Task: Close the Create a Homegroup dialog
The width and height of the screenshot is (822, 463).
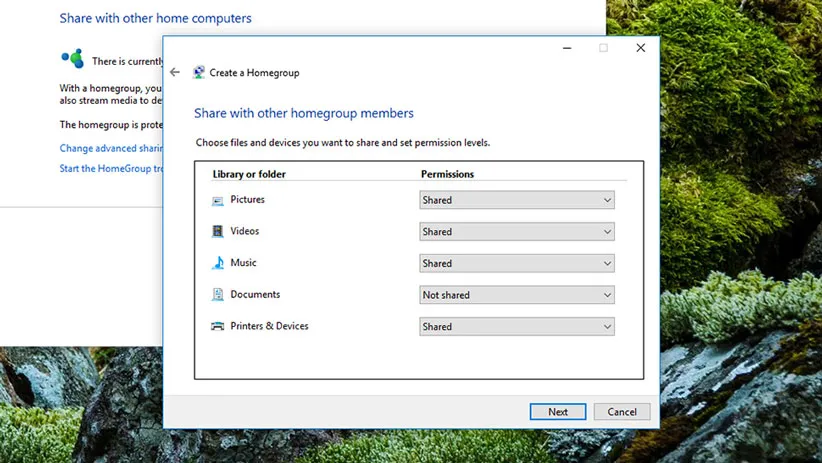Action: click(x=641, y=48)
